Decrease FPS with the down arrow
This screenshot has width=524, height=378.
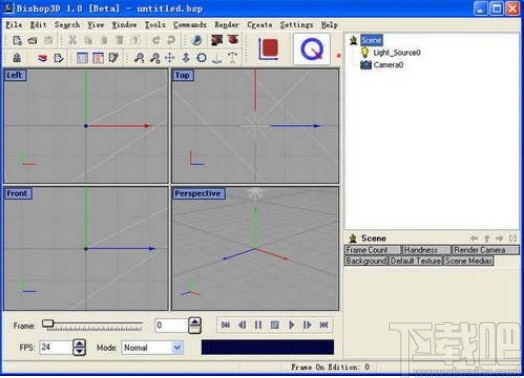[79, 351]
